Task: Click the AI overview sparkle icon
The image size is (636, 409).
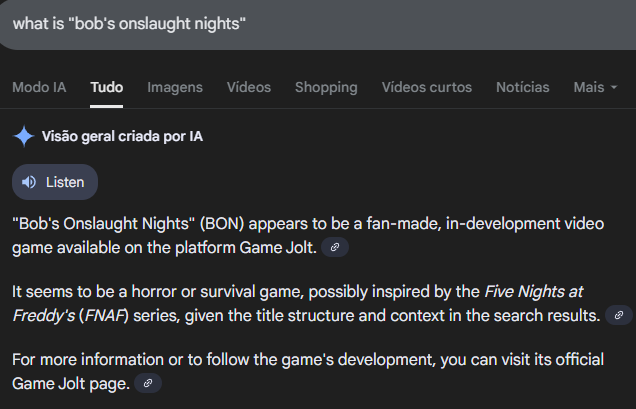Action: point(24,136)
